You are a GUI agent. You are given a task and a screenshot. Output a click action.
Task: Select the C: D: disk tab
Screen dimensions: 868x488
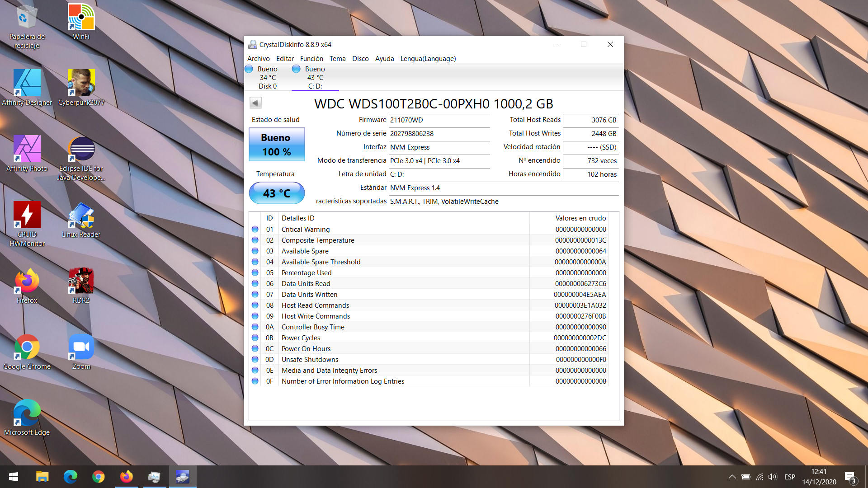click(315, 77)
